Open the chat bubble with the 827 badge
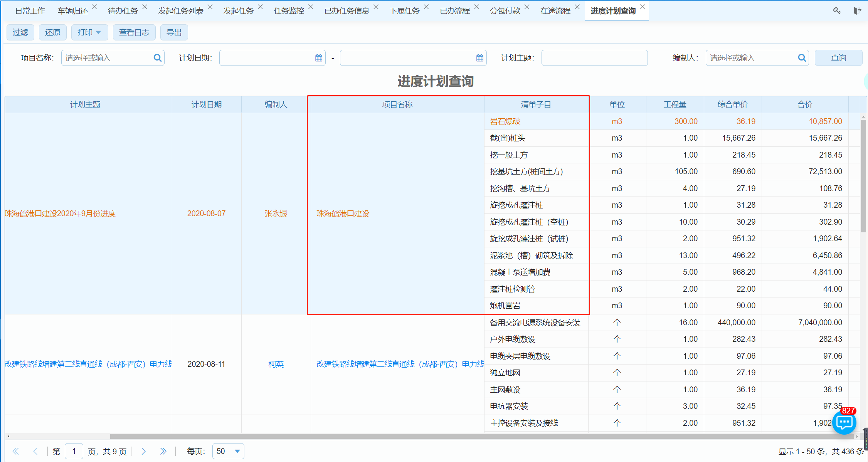868x462 pixels. [x=844, y=423]
